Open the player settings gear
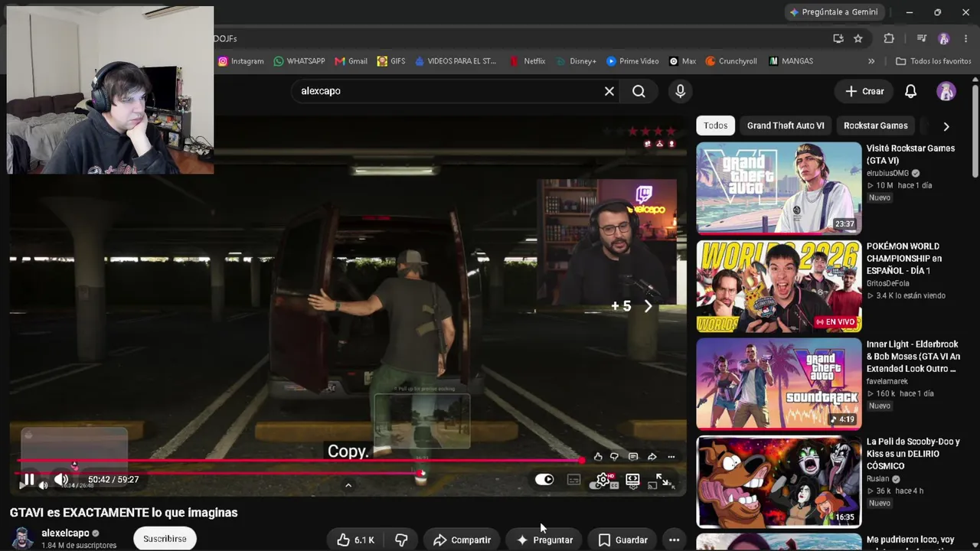 (x=603, y=480)
